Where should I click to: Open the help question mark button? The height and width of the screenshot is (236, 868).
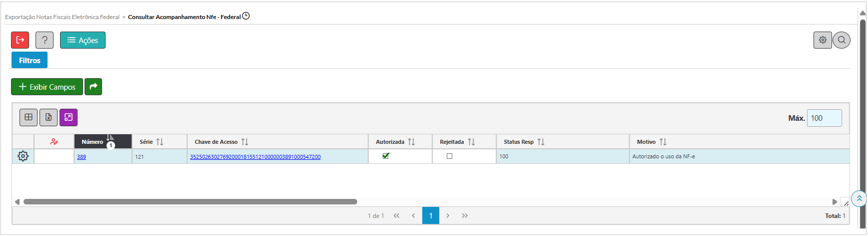coord(45,40)
